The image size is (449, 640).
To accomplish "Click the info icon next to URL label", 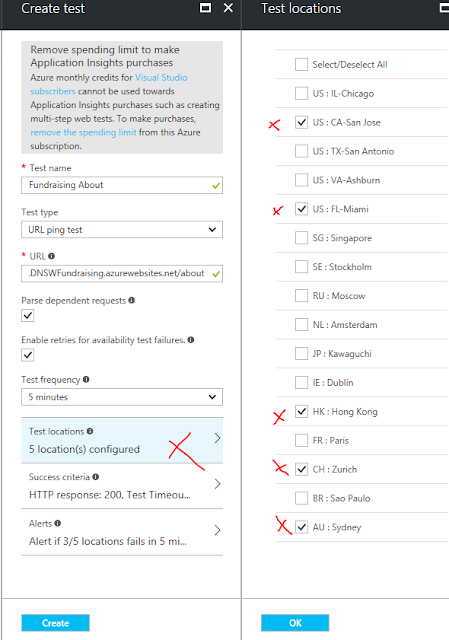I will (x=51, y=256).
